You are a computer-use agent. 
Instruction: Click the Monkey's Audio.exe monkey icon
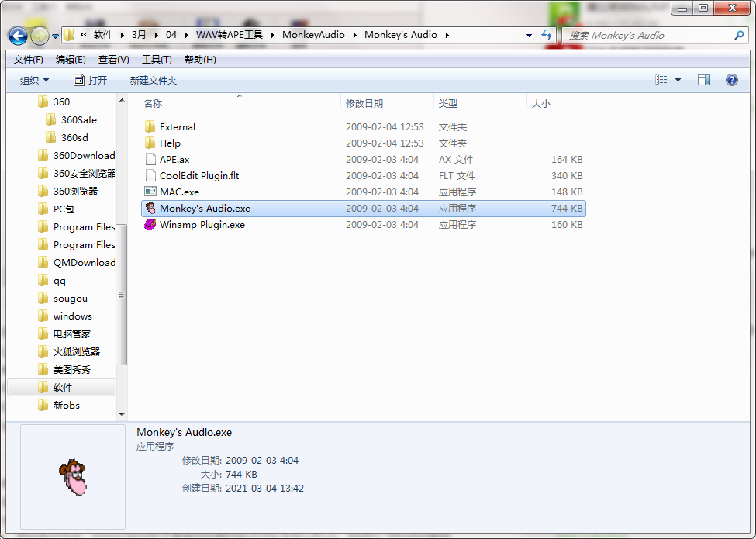point(150,209)
